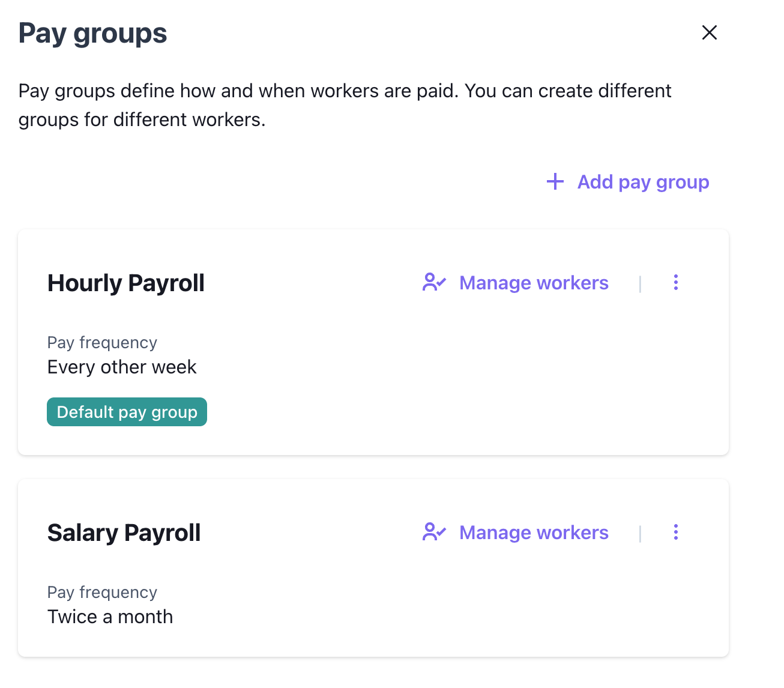Click the worker icon in Hourly Payroll card

tap(434, 282)
